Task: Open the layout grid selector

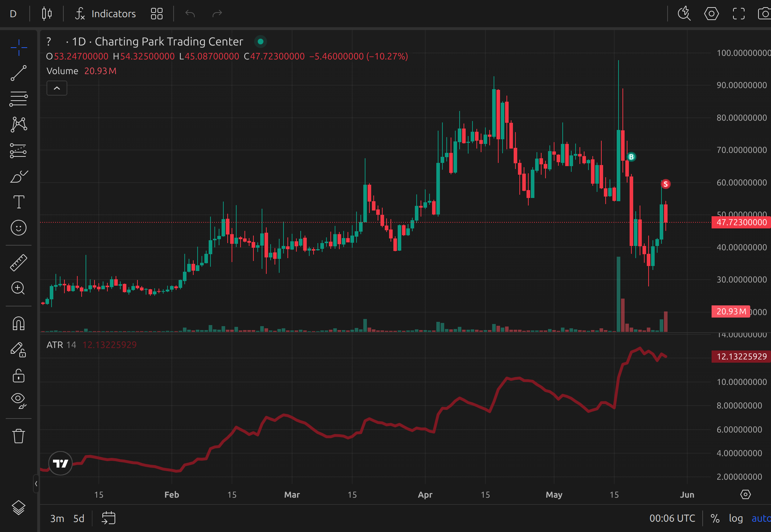Action: pyautogui.click(x=157, y=14)
